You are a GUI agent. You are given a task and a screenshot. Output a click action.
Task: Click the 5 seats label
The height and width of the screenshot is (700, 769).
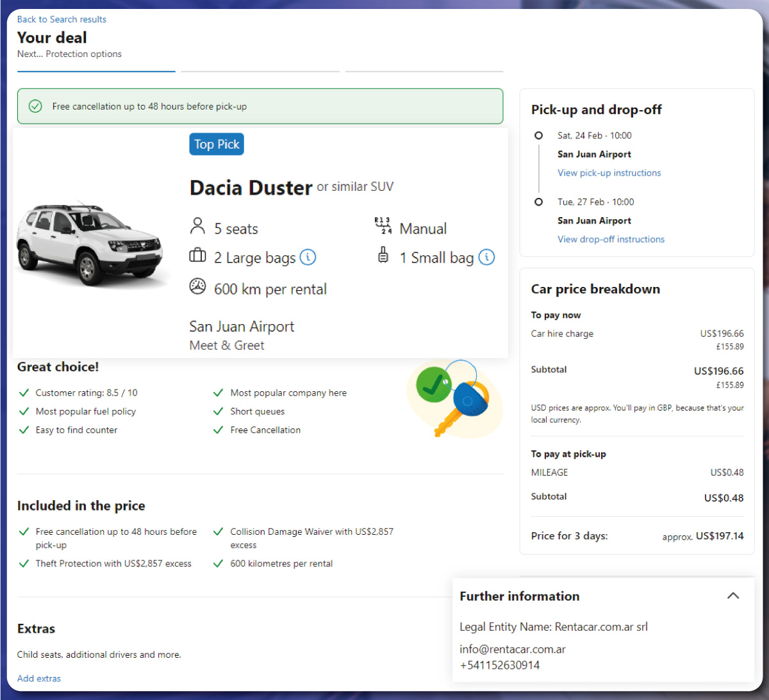tap(236, 229)
